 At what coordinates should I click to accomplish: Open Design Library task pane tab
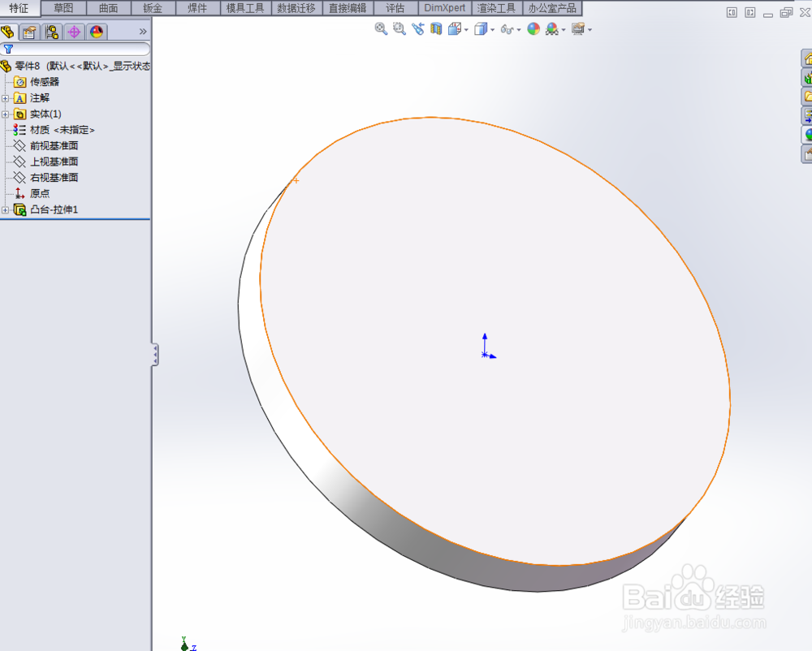[x=807, y=78]
